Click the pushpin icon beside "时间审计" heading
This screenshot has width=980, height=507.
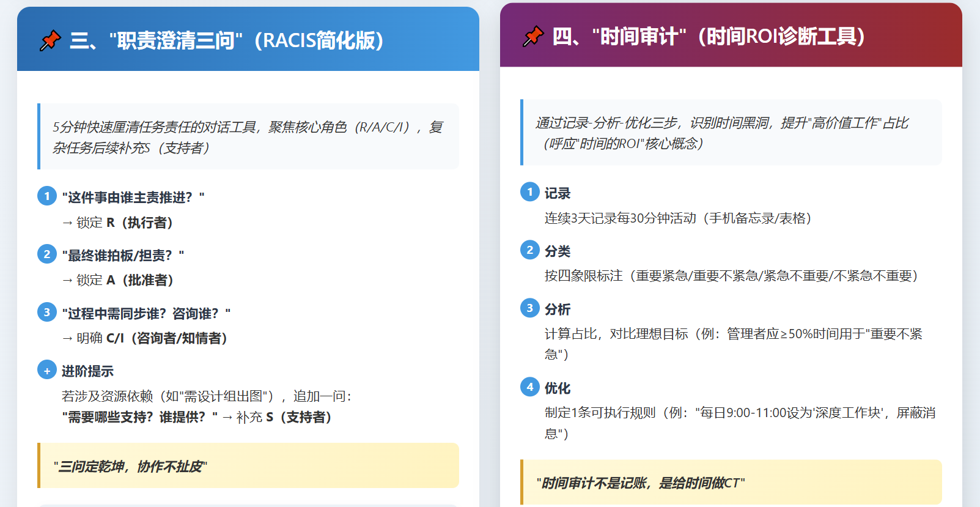click(533, 36)
